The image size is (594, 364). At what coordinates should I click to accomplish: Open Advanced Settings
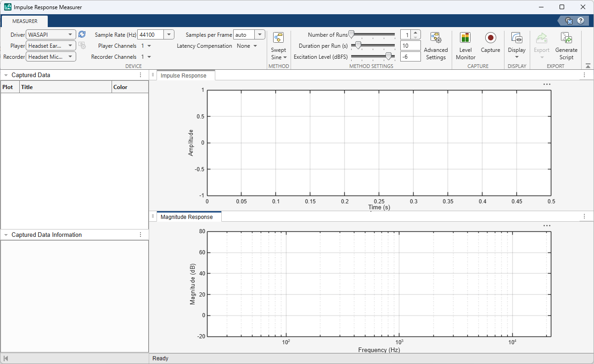436,46
